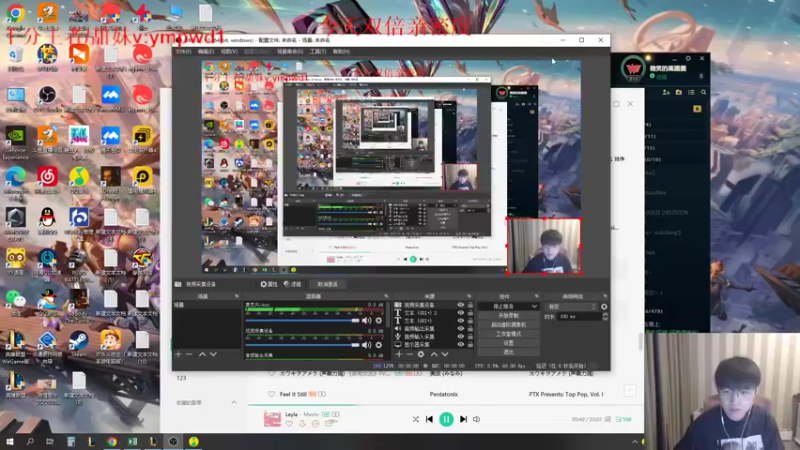Pop out the Sources dock
The width and height of the screenshot is (800, 450).
469,296
